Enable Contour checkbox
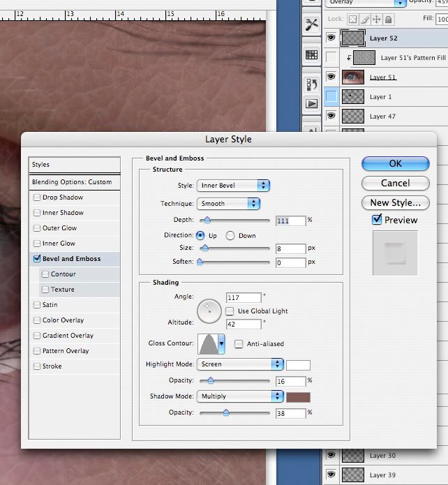This screenshot has width=448, height=485. 45,274
